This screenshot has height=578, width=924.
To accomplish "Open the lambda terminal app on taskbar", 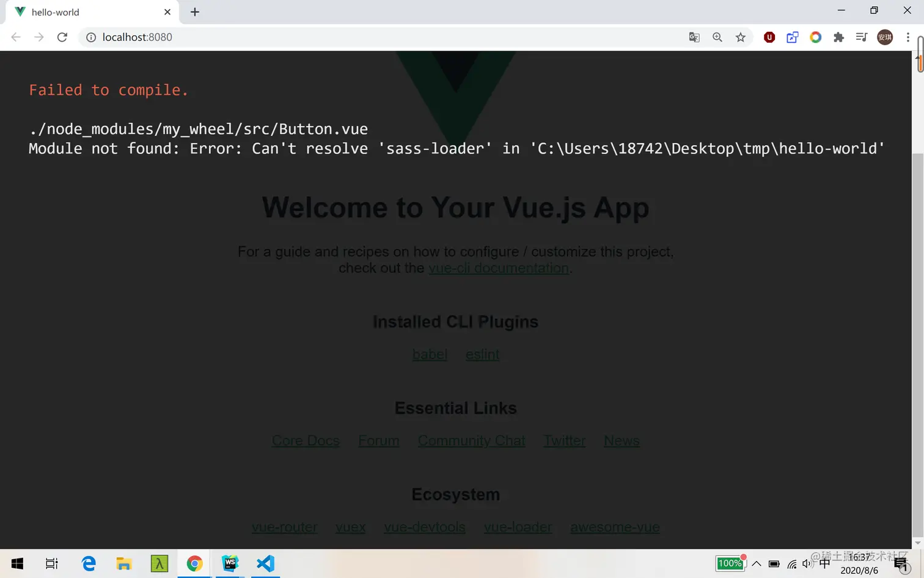I will [159, 563].
